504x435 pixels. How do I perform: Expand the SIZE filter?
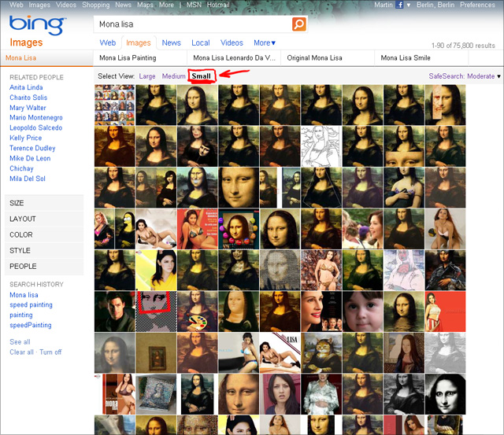coord(44,203)
